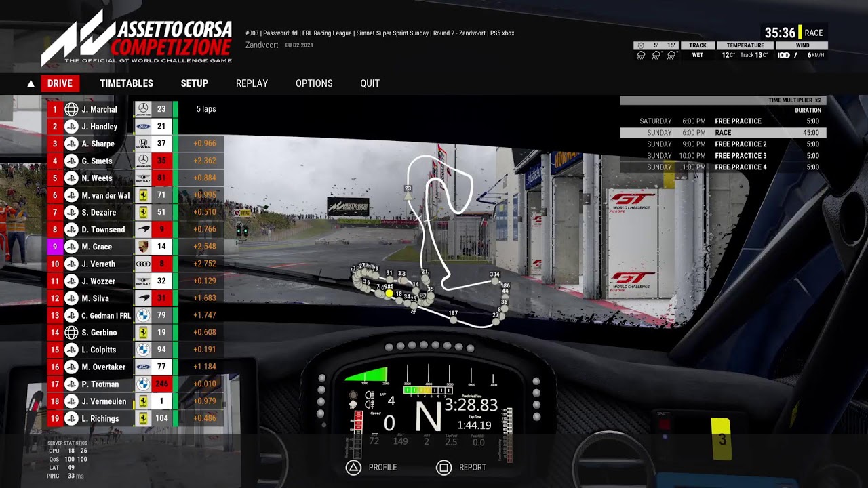Click the Mercedes-AMG logo in J. Marchal's row
The height and width of the screenshot is (488, 868).
tap(143, 109)
